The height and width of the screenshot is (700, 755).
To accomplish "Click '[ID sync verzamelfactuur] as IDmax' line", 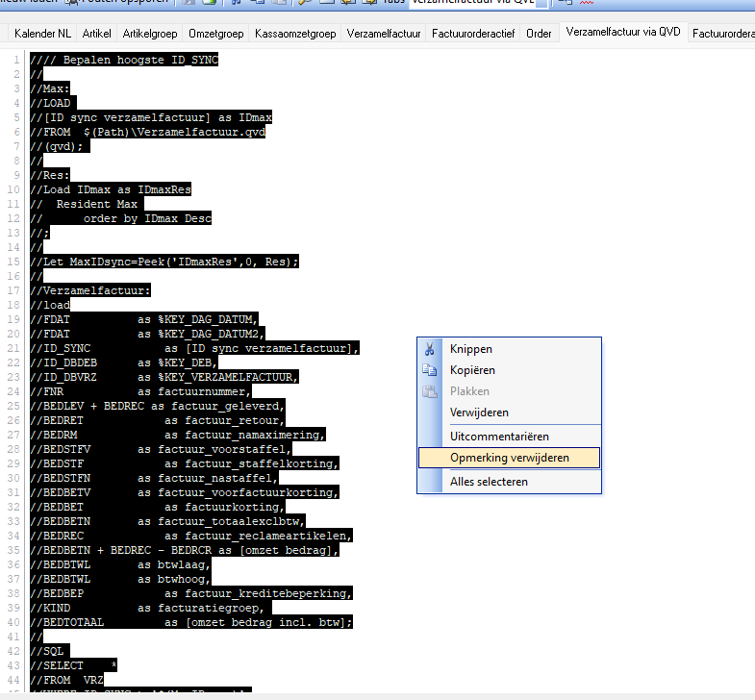I will click(x=151, y=117).
